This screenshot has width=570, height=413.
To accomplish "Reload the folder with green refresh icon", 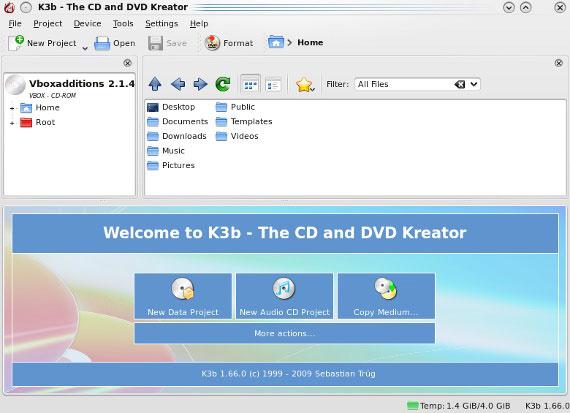I will pos(223,84).
